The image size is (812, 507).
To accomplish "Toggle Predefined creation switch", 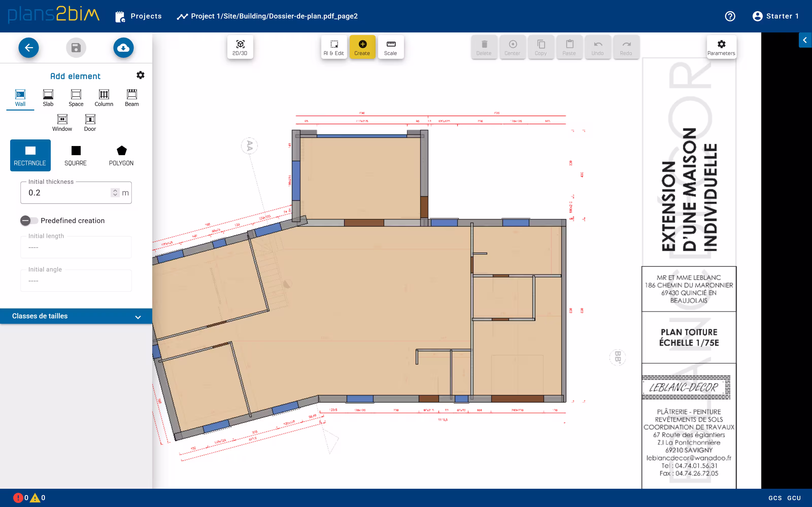I will coord(29,221).
